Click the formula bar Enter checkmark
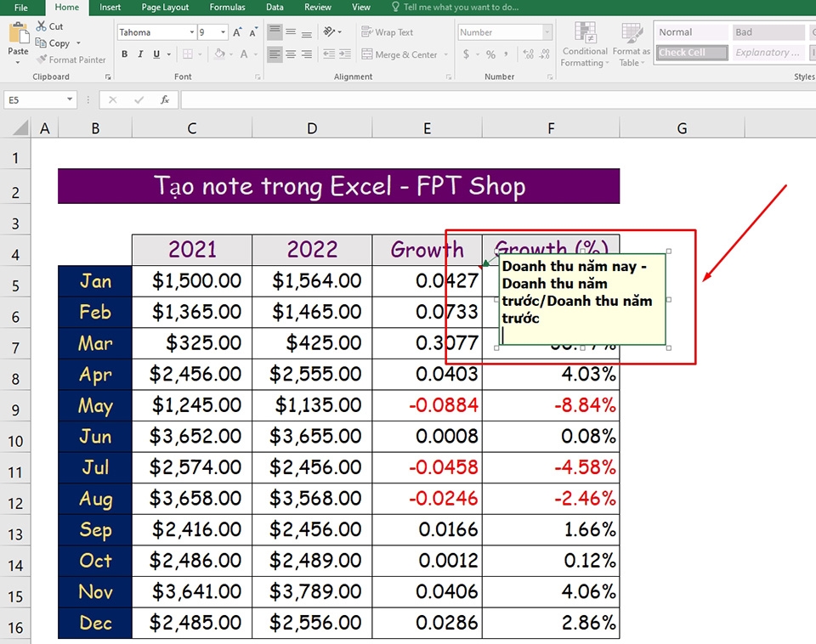 (x=139, y=99)
